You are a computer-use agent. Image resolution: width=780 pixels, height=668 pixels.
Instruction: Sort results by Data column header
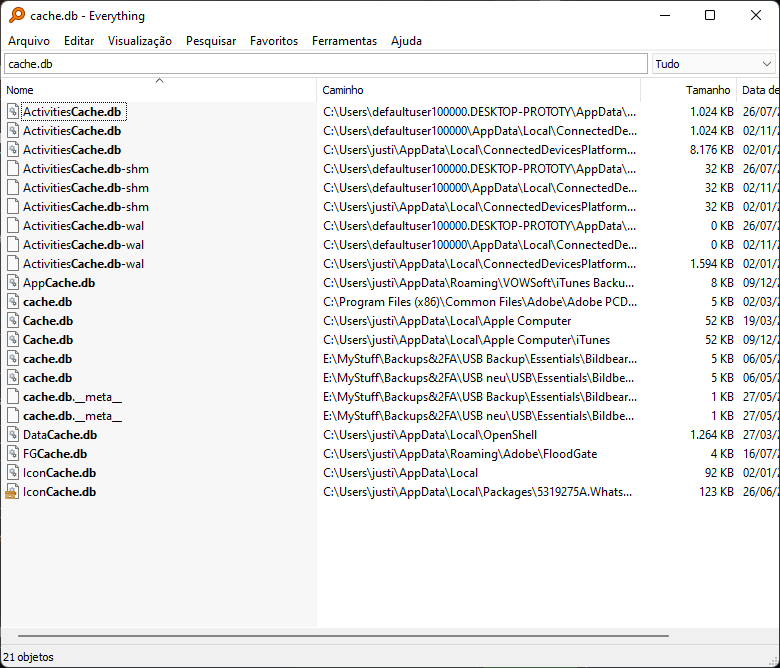tap(759, 90)
